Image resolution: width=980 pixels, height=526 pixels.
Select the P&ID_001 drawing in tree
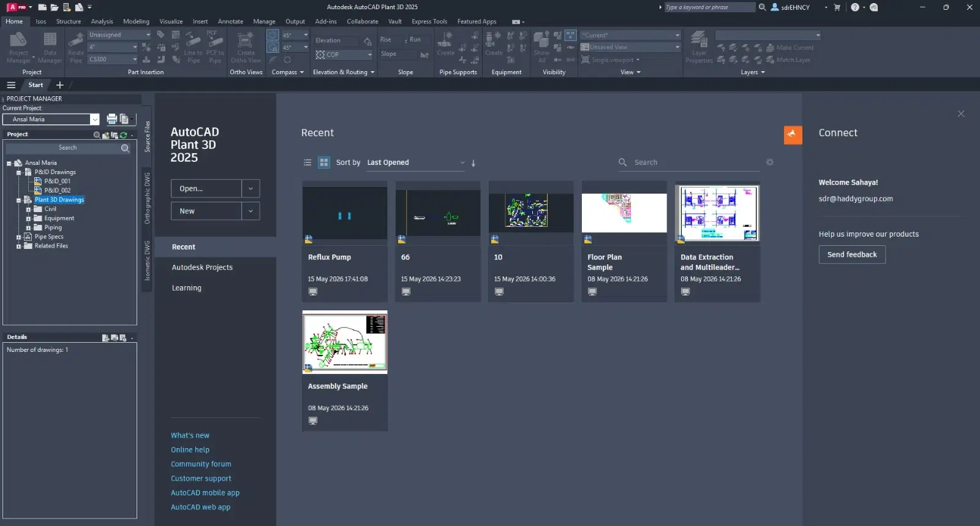click(58, 181)
